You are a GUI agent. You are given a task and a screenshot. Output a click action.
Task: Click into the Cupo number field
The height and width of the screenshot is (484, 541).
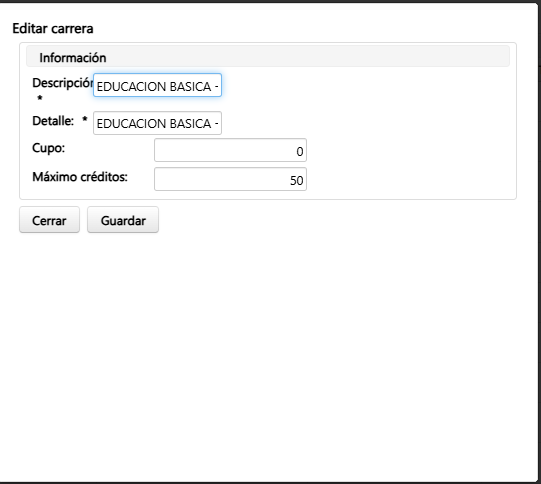coord(230,150)
